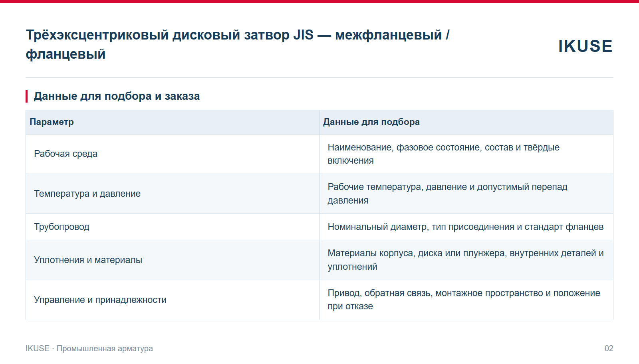Screen dimensions: 639x364
Task: Select the 'Управление и принадлежности' cell
Action: (173, 300)
